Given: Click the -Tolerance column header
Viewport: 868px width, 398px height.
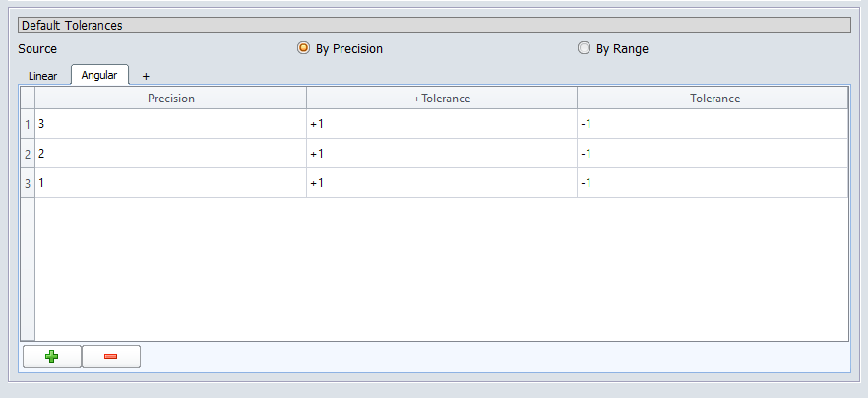Looking at the screenshot, I should point(713,99).
